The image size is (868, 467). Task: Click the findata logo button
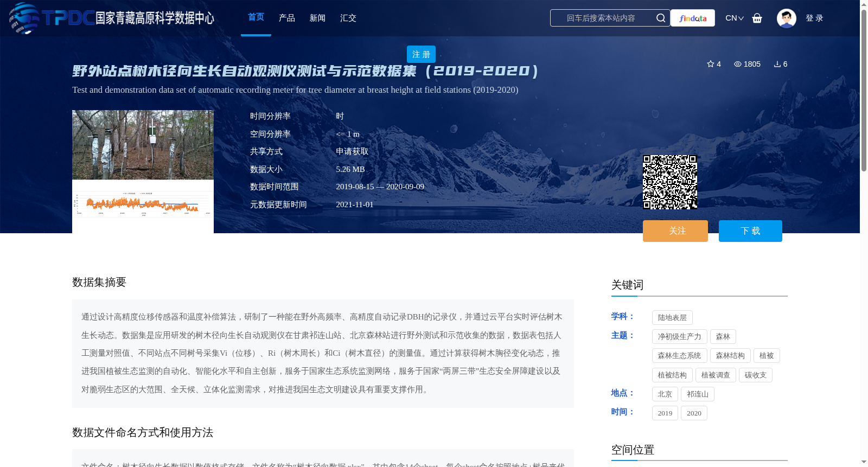693,18
